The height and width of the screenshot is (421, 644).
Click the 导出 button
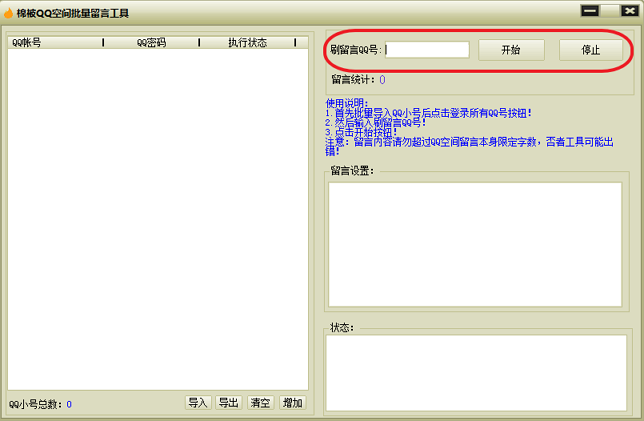click(x=229, y=403)
